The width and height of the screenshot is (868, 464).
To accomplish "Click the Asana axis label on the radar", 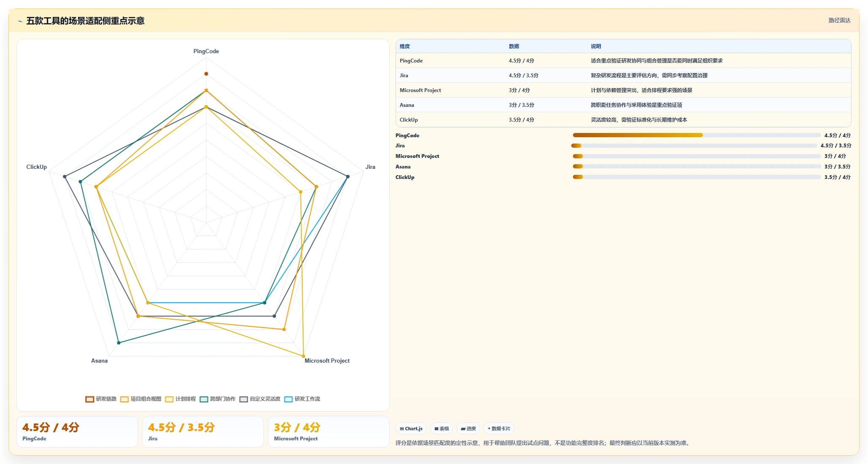I will [x=99, y=361].
